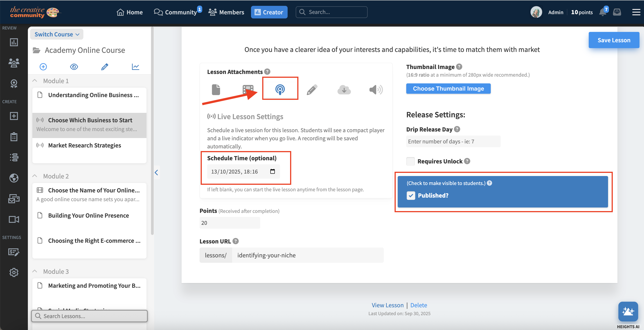Open the Schedule Time calendar picker
This screenshot has width=644, height=330.
tap(273, 171)
